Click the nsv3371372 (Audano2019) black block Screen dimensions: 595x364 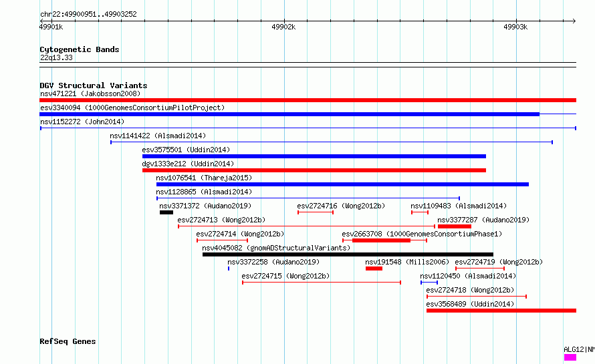coord(166,212)
